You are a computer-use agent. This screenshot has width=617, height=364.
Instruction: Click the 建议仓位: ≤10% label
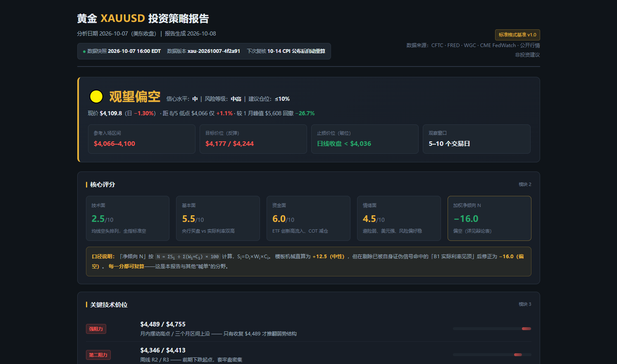coord(269,99)
